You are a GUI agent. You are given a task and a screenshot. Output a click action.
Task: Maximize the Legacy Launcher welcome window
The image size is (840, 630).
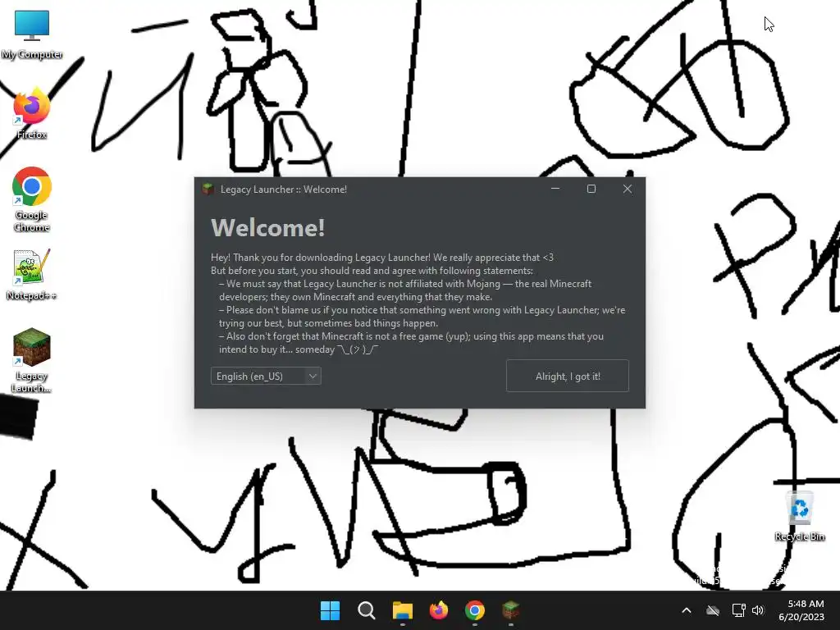[x=591, y=189]
